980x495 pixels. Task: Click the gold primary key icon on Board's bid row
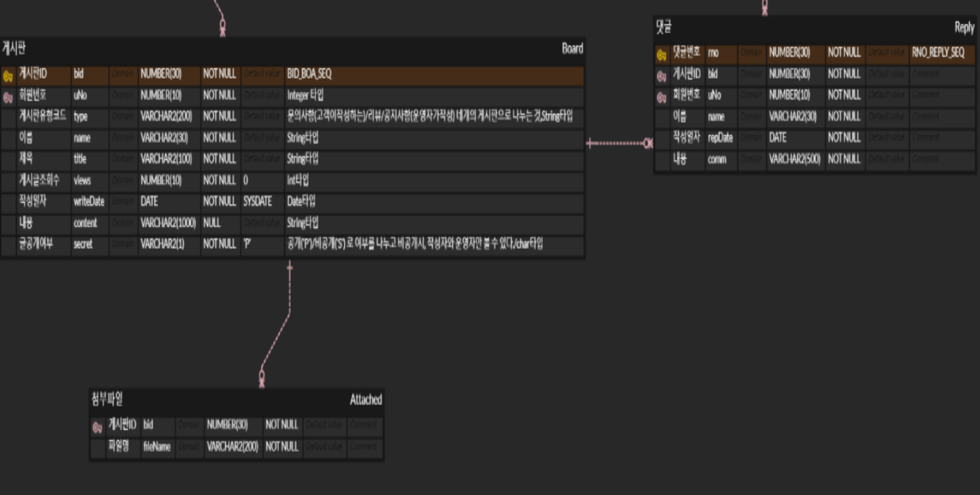coord(8,74)
